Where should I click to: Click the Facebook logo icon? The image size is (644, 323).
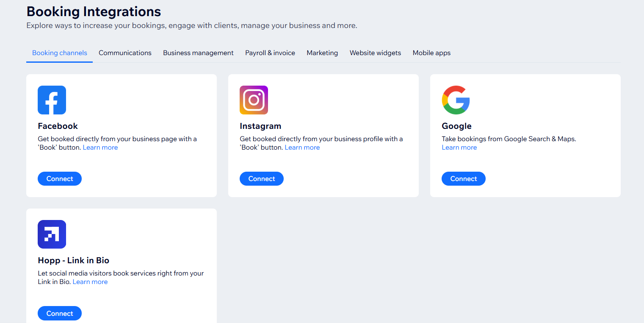(52, 100)
